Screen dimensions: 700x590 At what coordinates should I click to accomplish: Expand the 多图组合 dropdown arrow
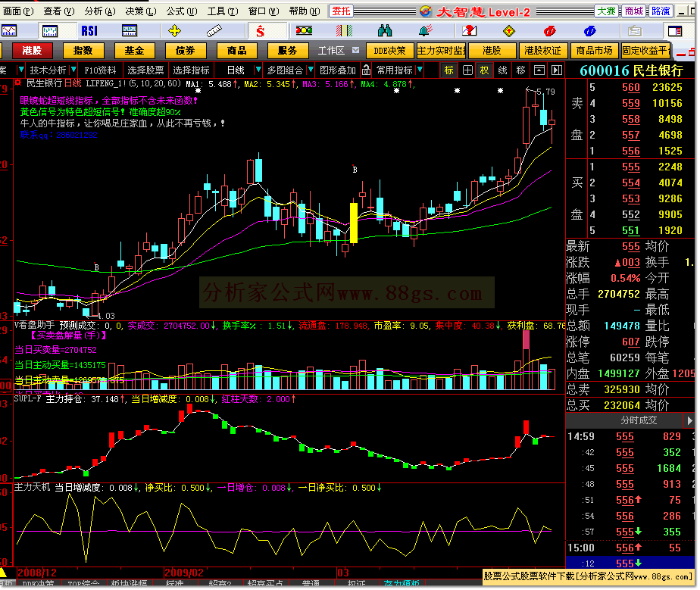click(x=311, y=70)
